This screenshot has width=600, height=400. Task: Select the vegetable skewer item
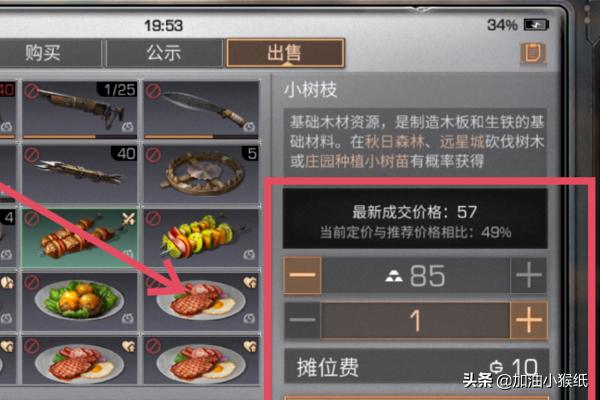coord(201,238)
